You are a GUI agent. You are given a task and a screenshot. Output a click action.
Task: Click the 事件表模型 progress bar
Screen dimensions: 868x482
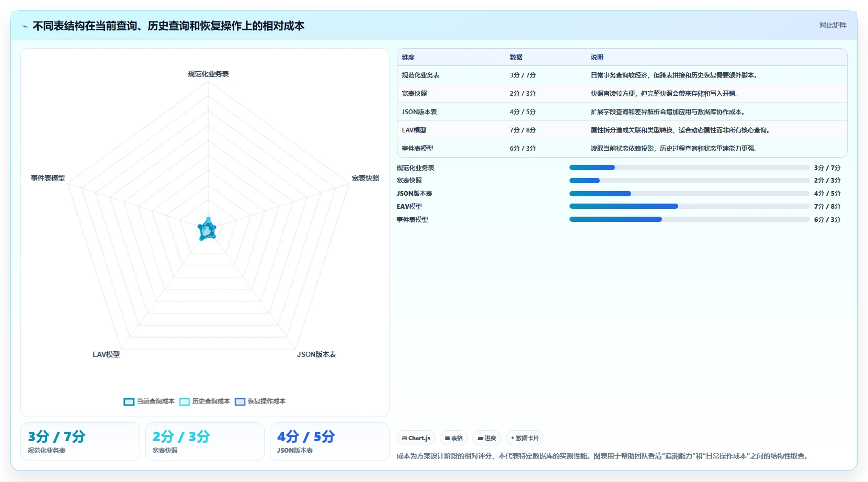point(689,219)
